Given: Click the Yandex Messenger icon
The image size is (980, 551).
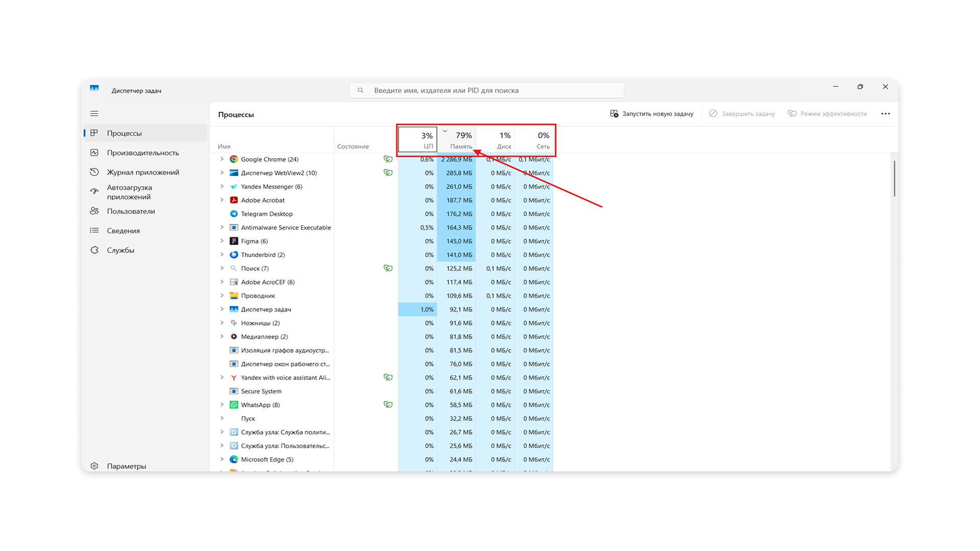Looking at the screenshot, I should click(x=234, y=187).
